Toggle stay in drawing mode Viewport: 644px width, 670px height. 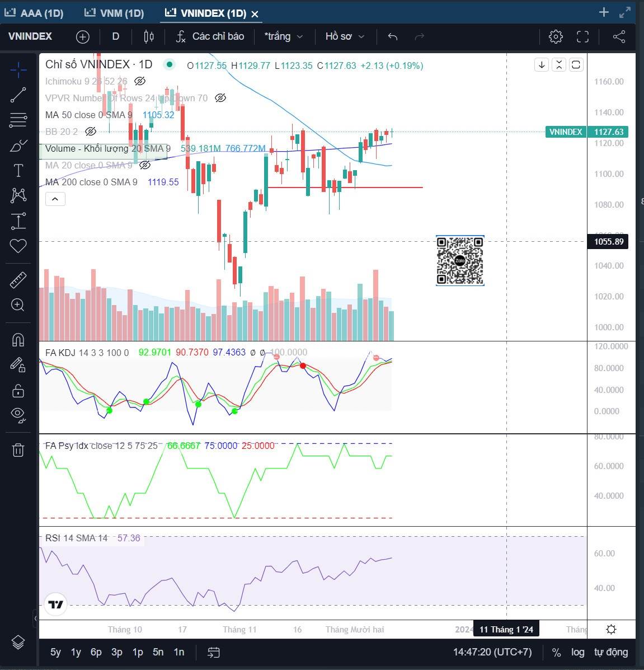18,366
